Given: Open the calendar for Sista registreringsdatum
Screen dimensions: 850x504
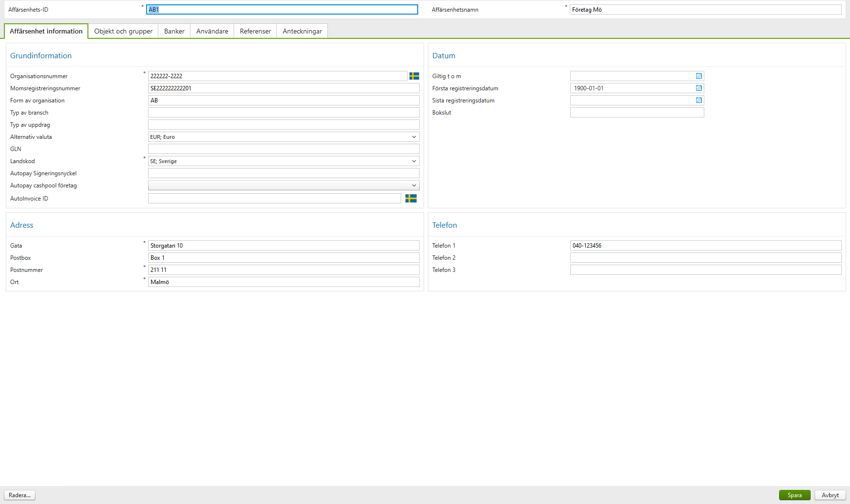Looking at the screenshot, I should pos(698,100).
